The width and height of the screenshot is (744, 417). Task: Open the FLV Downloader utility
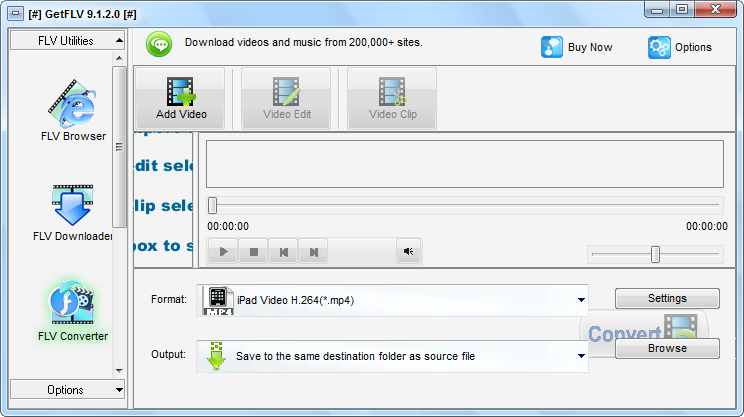[x=73, y=213]
